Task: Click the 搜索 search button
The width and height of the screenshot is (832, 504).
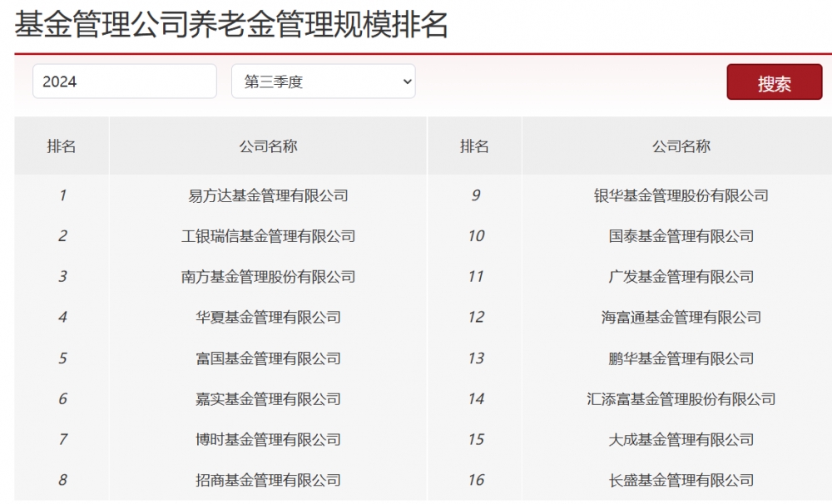Action: (774, 82)
